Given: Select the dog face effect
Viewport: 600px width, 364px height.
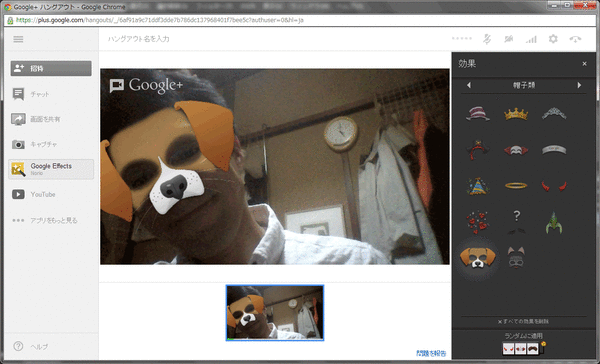Looking at the screenshot, I should pos(478,258).
